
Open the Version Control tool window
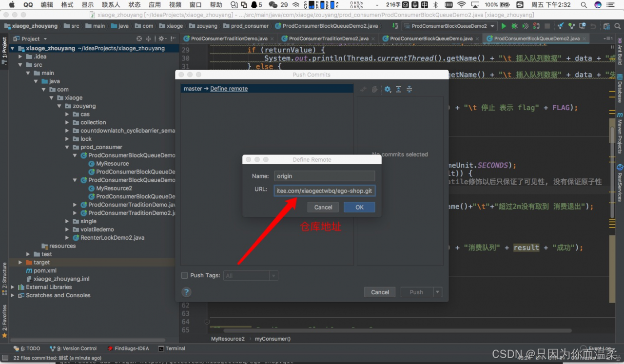pyautogui.click(x=73, y=348)
